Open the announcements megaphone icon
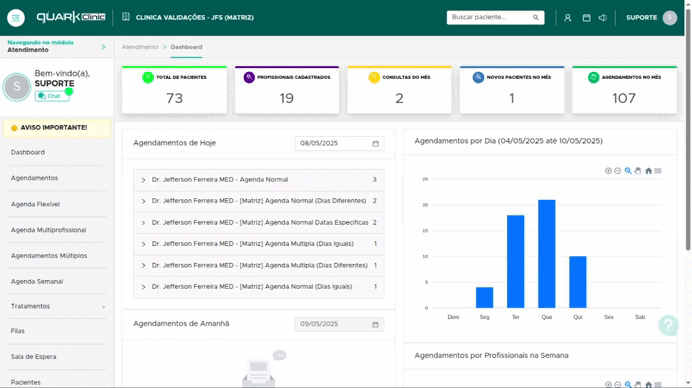The image size is (692, 388). [x=603, y=18]
